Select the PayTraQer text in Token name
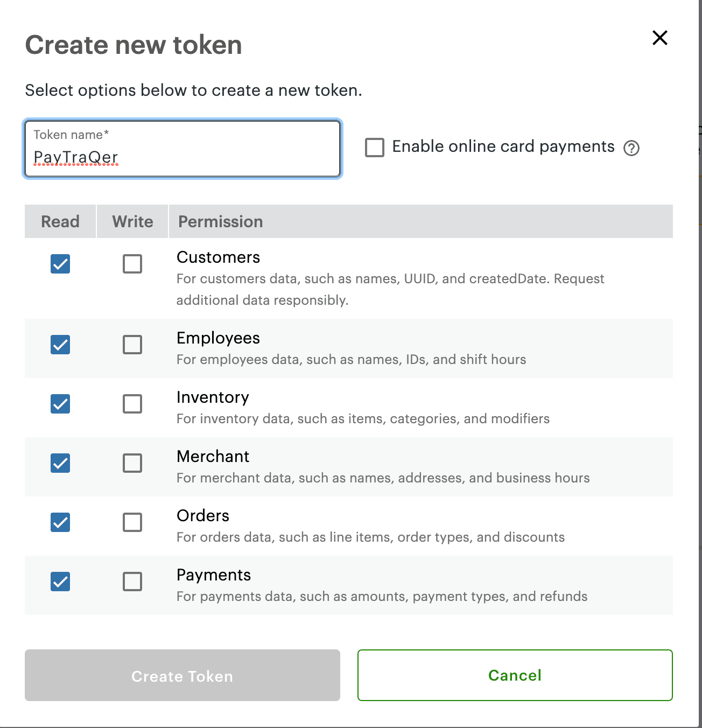This screenshot has width=702, height=728. point(75,157)
